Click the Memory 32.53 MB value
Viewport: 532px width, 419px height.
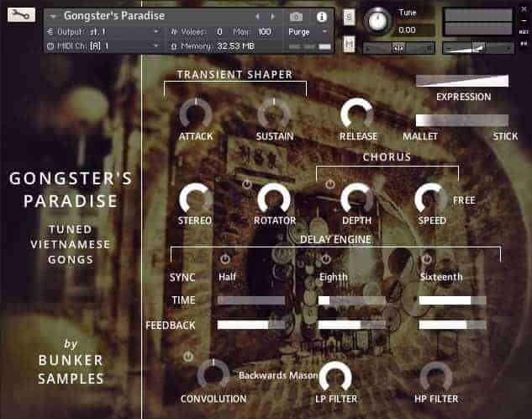[x=236, y=46]
